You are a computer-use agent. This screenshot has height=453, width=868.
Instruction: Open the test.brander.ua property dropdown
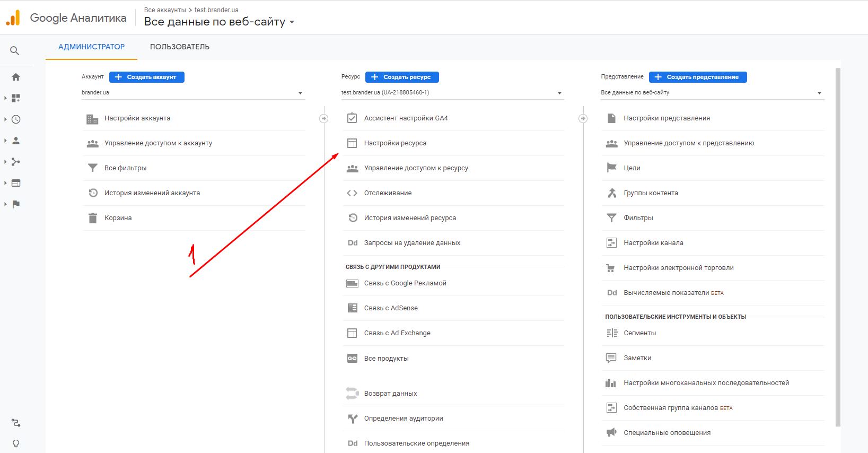coord(559,93)
